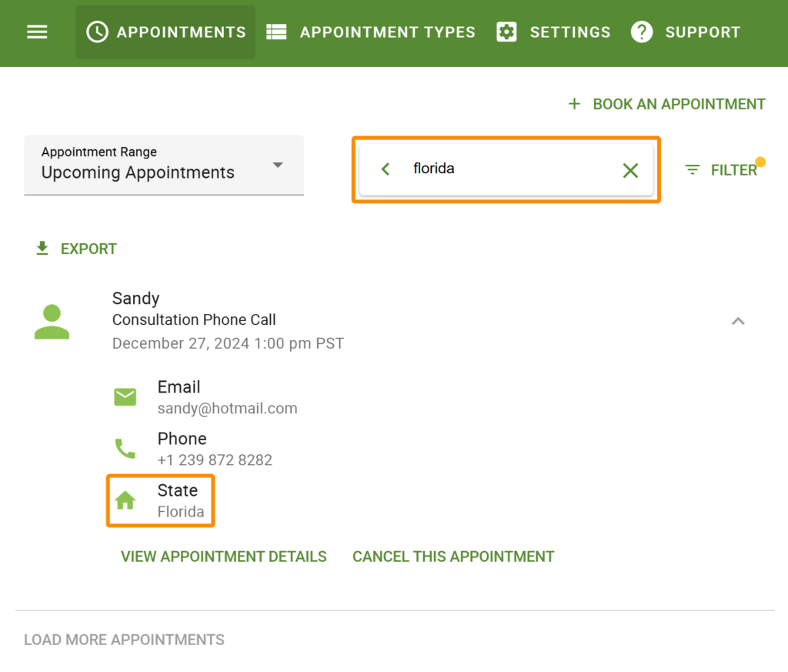This screenshot has height=672, width=788.
Task: Click Cancel This Appointment link
Action: coord(453,557)
